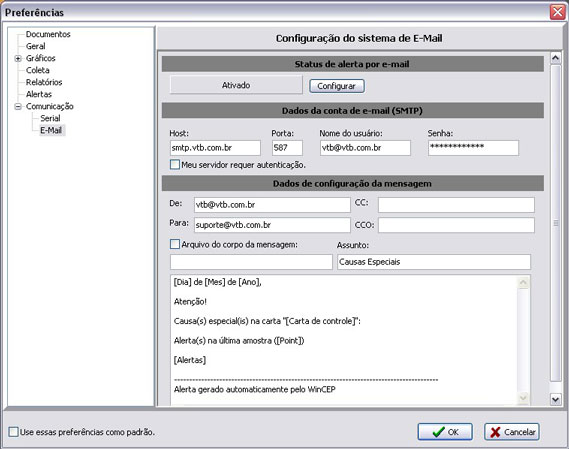
Task: Click the message body file path field
Action: [x=251, y=262]
